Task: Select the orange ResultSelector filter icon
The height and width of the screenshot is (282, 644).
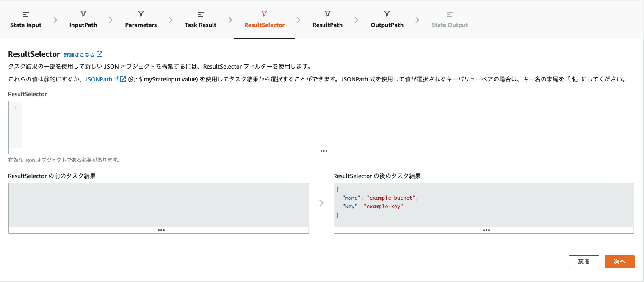Action: point(264,13)
